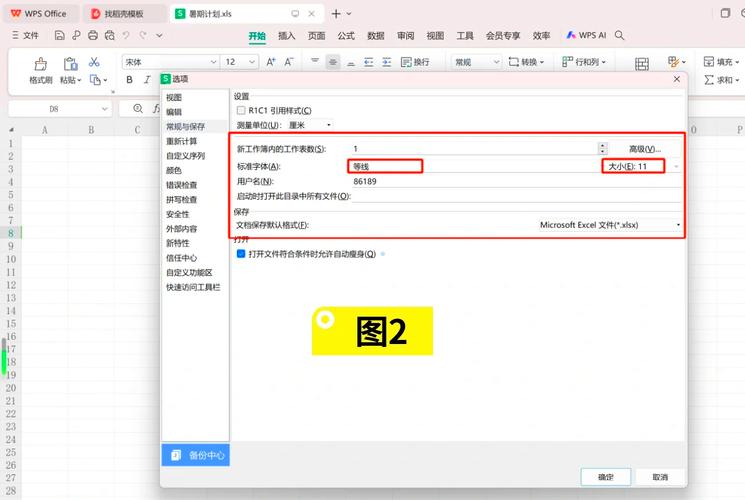
Task: Click the 用户名 field showing 86189
Action: 516,182
